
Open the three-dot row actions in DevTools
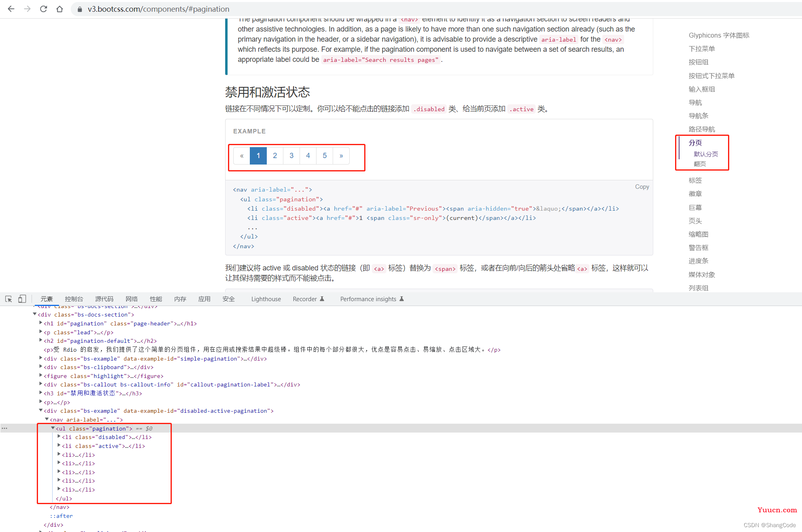point(4,428)
